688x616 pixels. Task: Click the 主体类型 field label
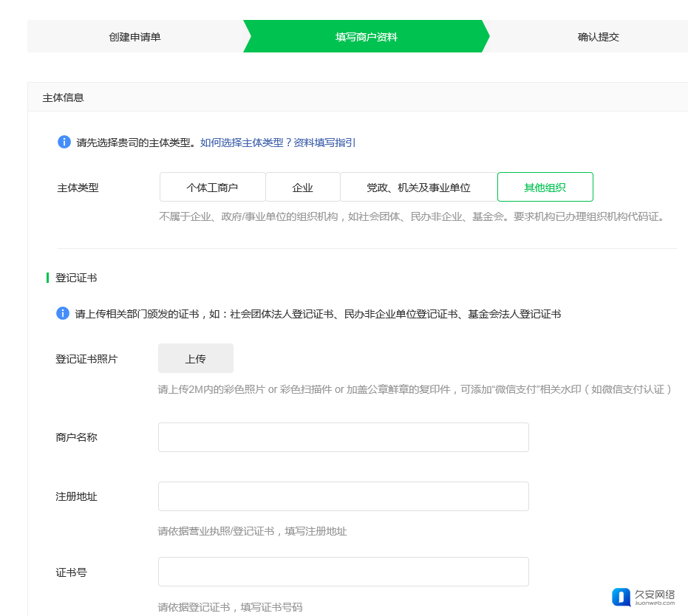pos(78,188)
